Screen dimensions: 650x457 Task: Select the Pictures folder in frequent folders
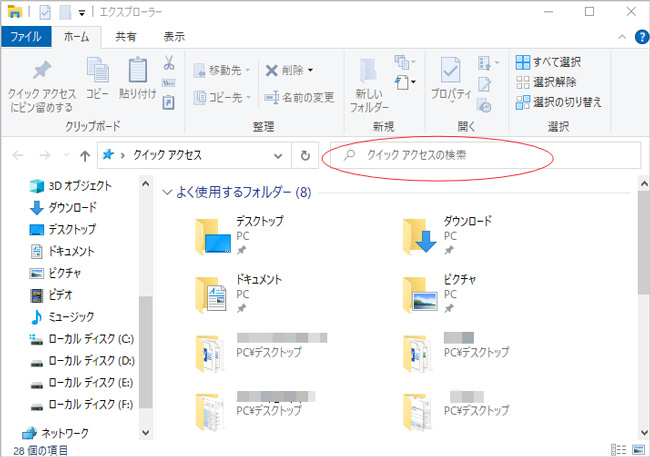(440, 293)
